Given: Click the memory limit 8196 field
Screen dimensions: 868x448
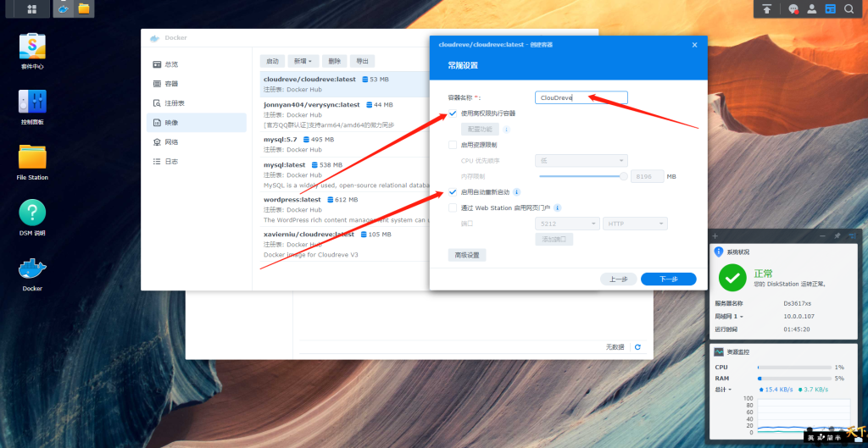Looking at the screenshot, I should point(647,176).
